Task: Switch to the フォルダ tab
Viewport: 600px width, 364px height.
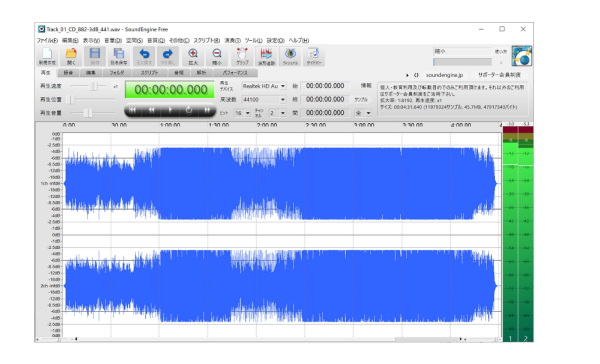Action: (x=117, y=73)
